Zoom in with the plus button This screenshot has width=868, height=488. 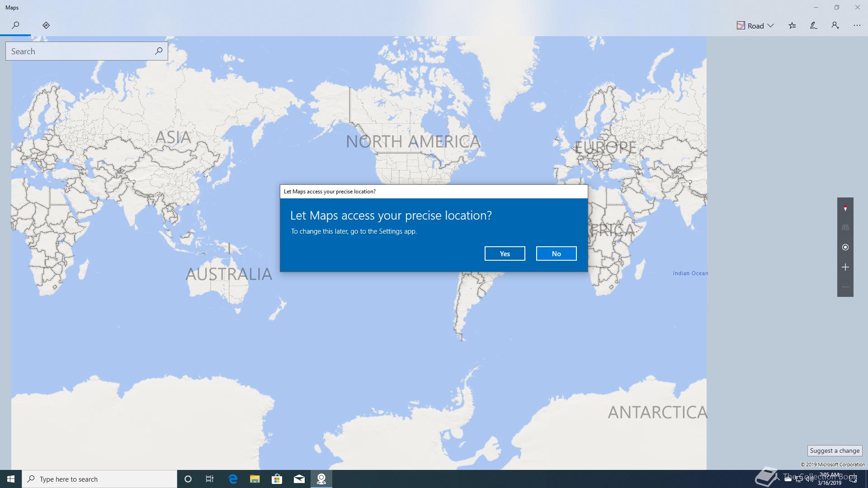pos(845,267)
